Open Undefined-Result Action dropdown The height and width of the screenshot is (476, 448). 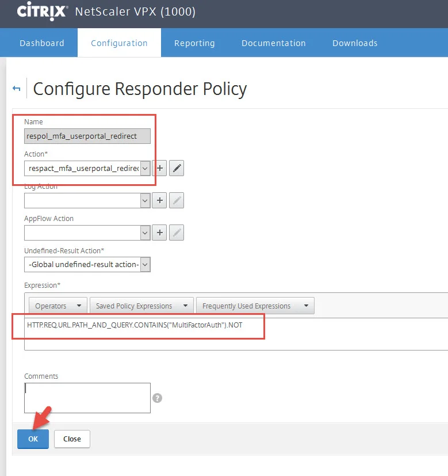(145, 264)
